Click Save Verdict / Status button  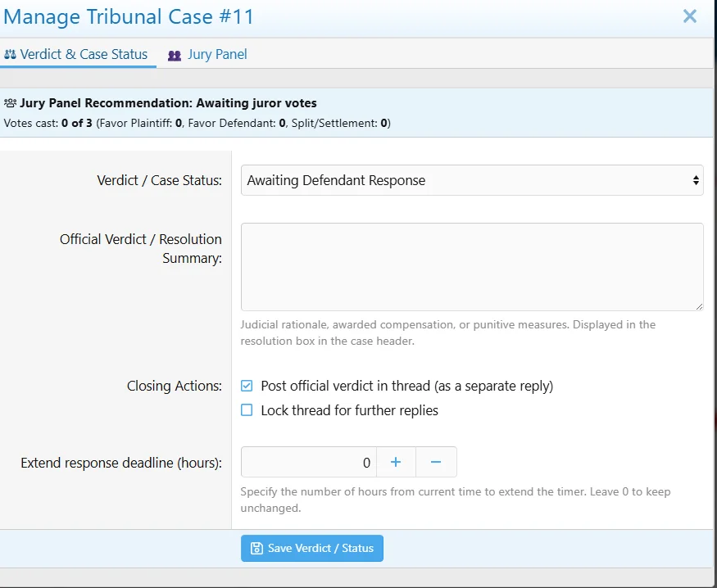pyautogui.click(x=312, y=548)
